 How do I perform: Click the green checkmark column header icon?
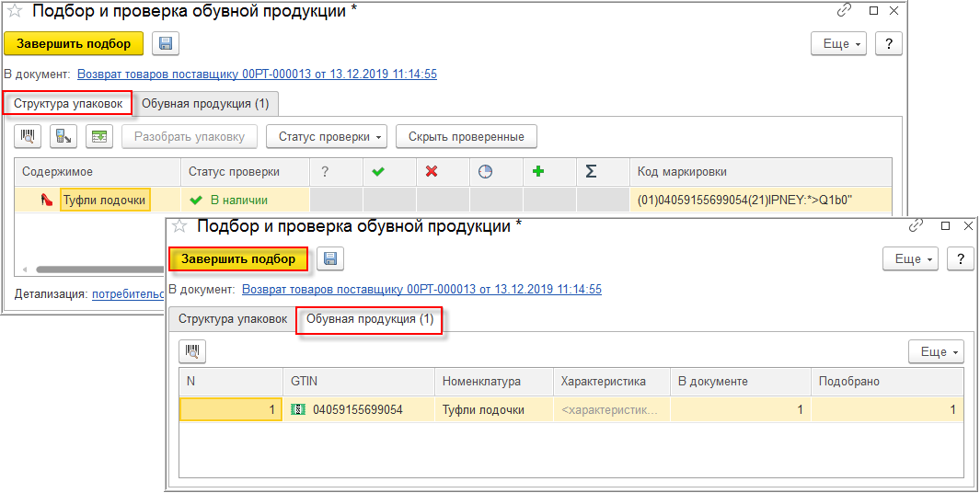376,172
